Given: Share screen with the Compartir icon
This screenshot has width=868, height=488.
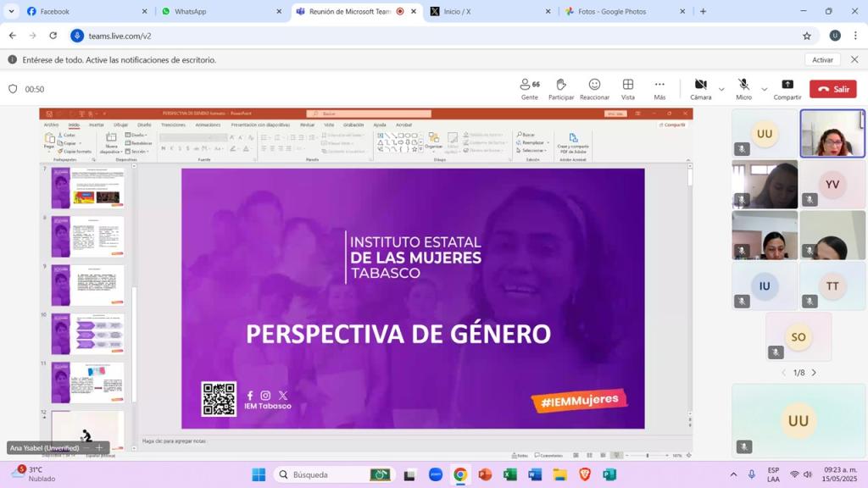Looking at the screenshot, I should pos(787,88).
